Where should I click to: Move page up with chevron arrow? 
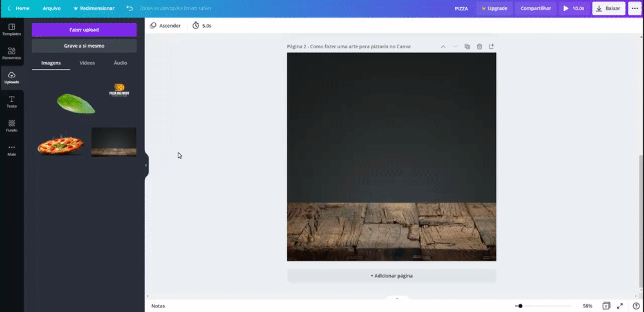click(443, 46)
